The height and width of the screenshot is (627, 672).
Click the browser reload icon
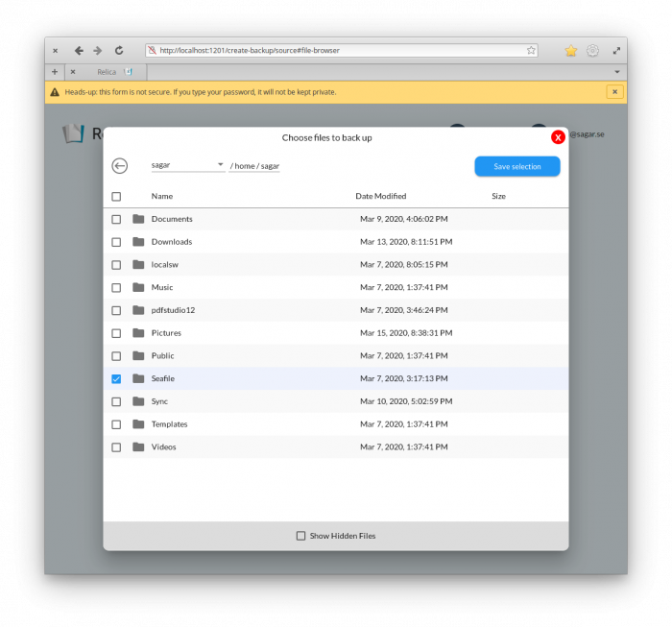[119, 51]
